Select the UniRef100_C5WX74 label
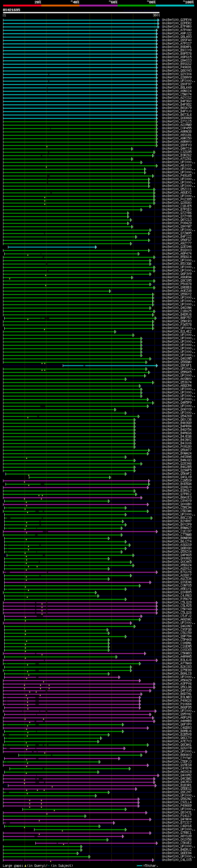This screenshot has height=868, width=197. [177, 94]
